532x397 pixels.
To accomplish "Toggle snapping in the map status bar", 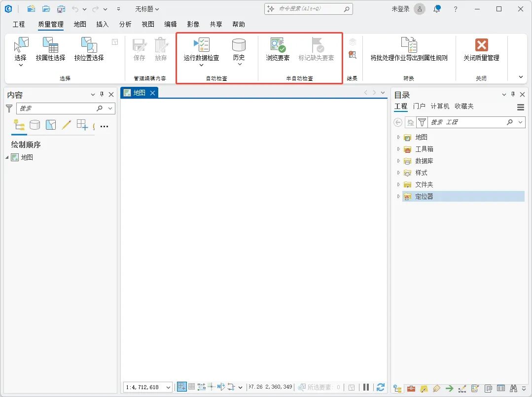I will click(181, 387).
